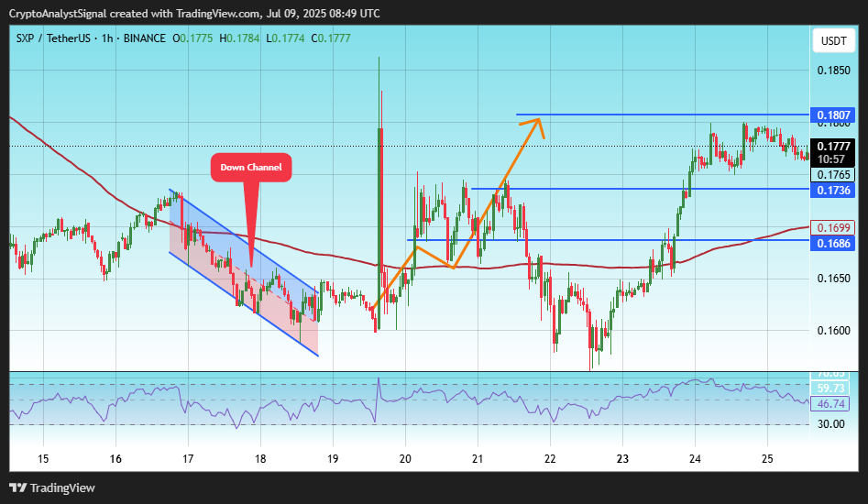Viewport: 868px width, 504px height.
Task: Select the Down Channel callout label
Action: (251, 167)
